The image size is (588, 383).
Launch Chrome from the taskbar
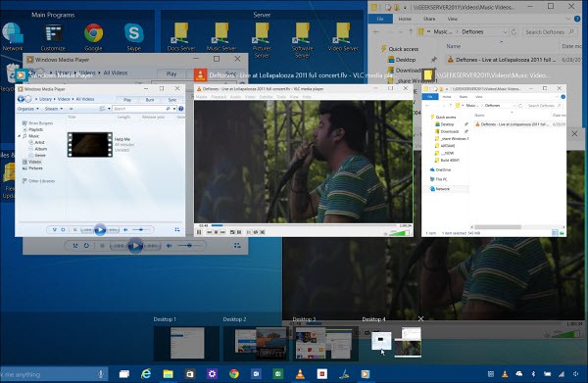(234, 373)
